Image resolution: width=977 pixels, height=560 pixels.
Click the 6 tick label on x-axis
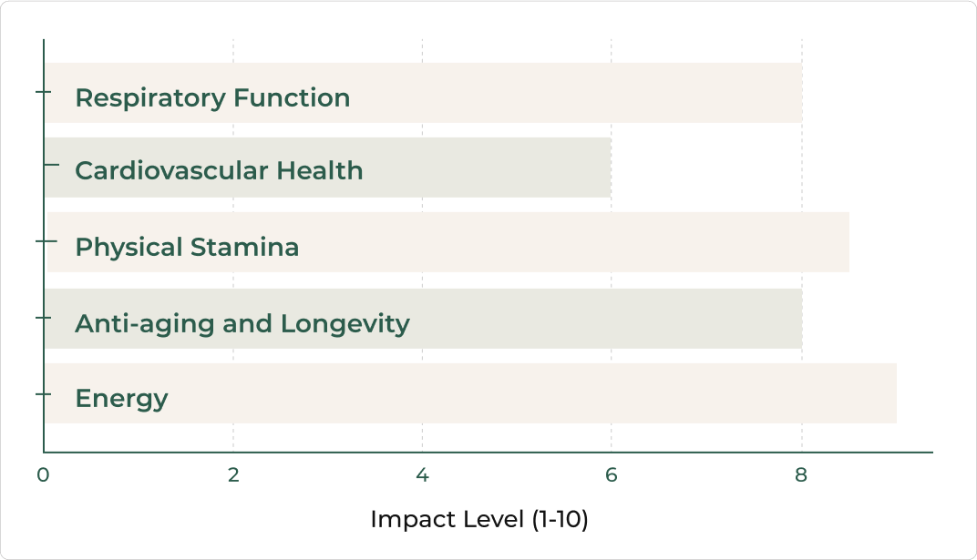click(612, 475)
